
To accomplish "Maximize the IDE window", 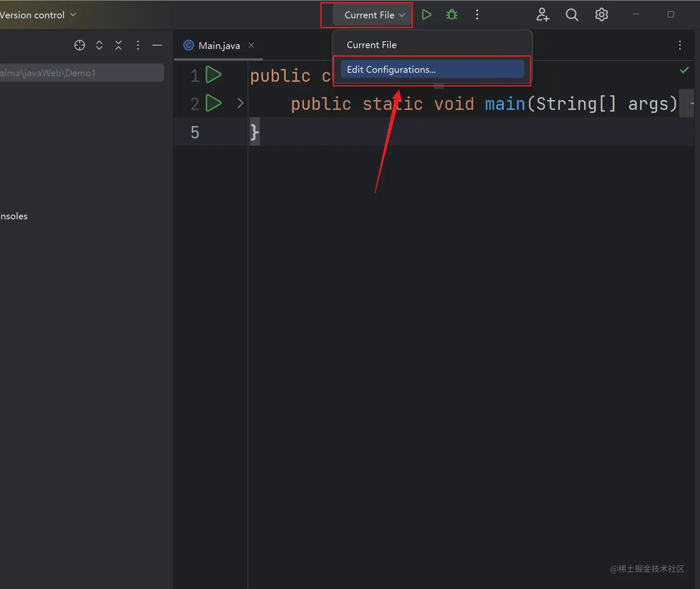I will point(670,14).
